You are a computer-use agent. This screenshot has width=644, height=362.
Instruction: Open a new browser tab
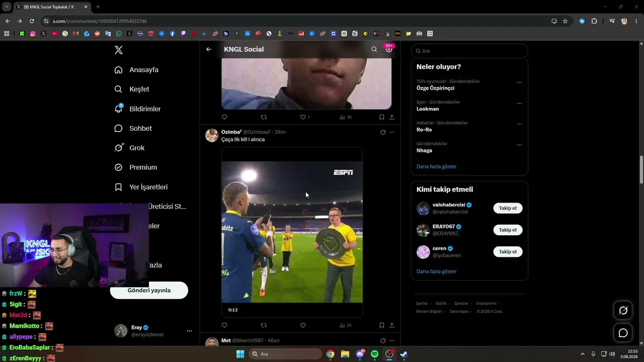pyautogui.click(x=98, y=7)
